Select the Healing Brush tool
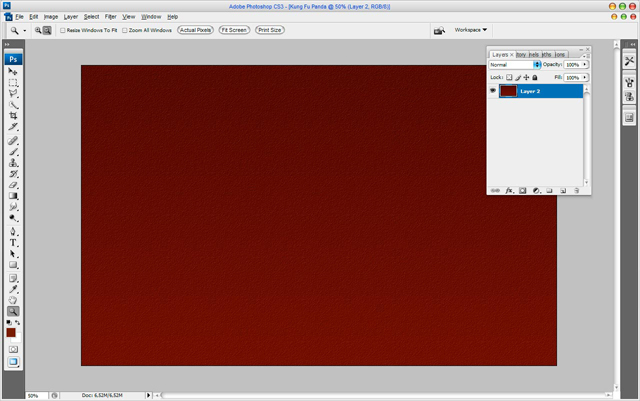 (13, 141)
